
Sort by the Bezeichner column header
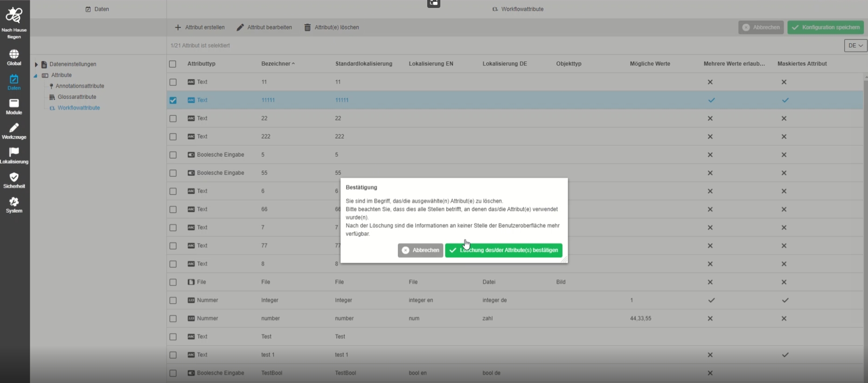[x=276, y=64]
